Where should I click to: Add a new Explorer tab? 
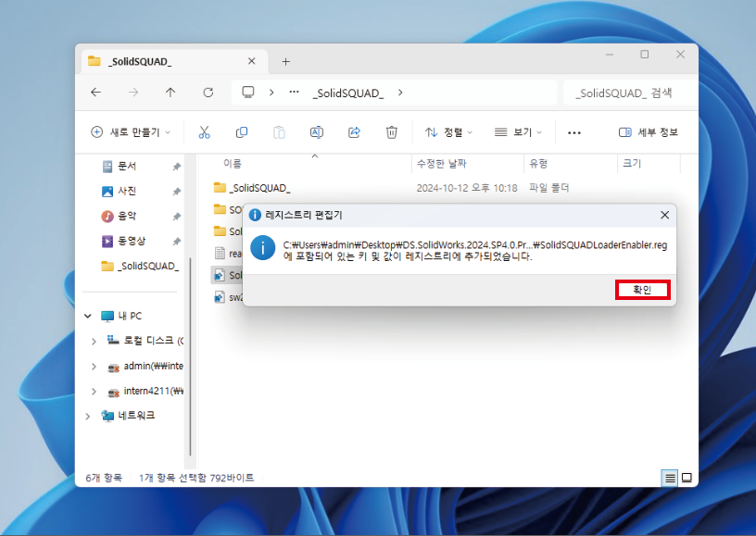[286, 62]
